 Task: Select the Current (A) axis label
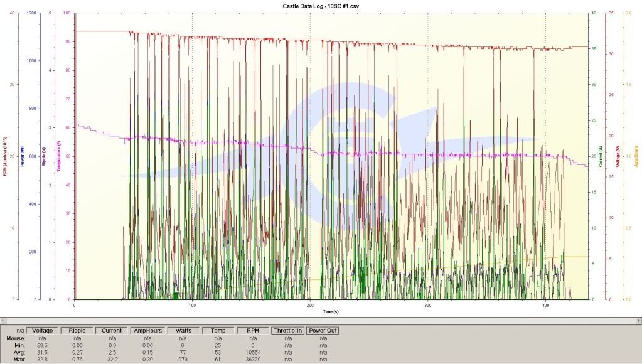[601, 156]
